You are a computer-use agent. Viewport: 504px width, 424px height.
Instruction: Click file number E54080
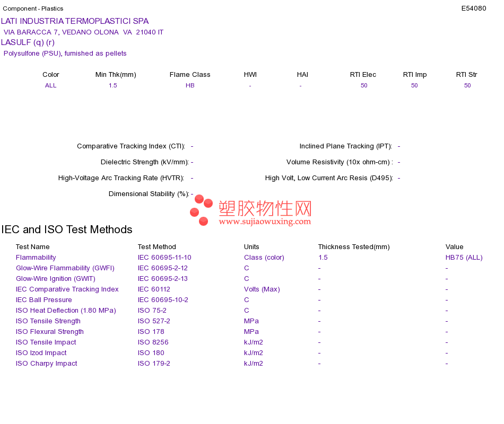473,8
